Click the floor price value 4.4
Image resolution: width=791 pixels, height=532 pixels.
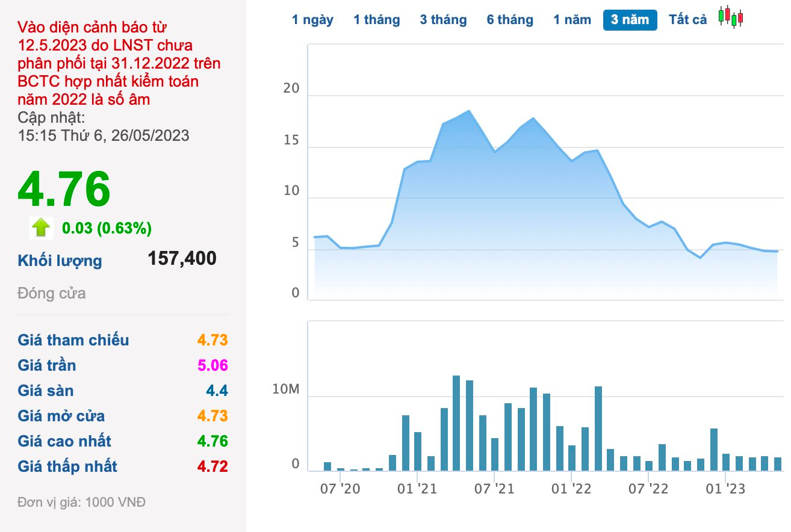click(217, 391)
